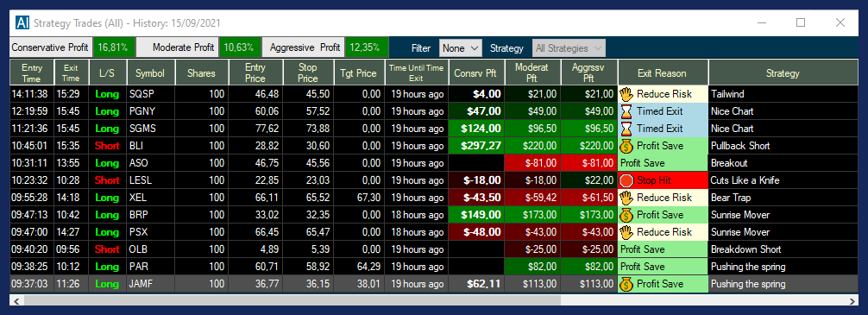Sort by the Symbol column header
The height and width of the screenshot is (315, 868).
point(151,72)
